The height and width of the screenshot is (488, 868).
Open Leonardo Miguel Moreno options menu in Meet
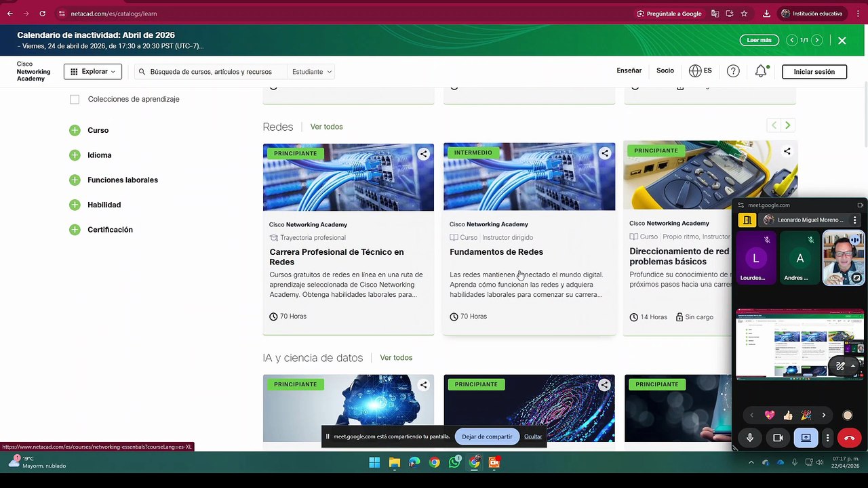coord(854,220)
